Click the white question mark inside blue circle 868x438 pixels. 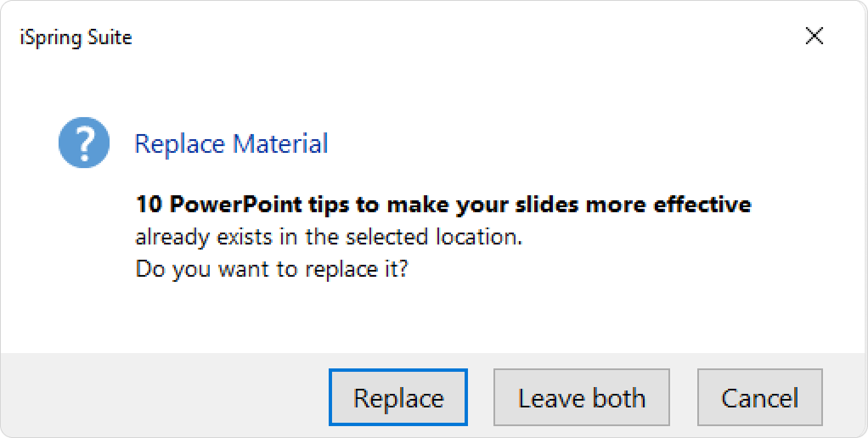[84, 143]
